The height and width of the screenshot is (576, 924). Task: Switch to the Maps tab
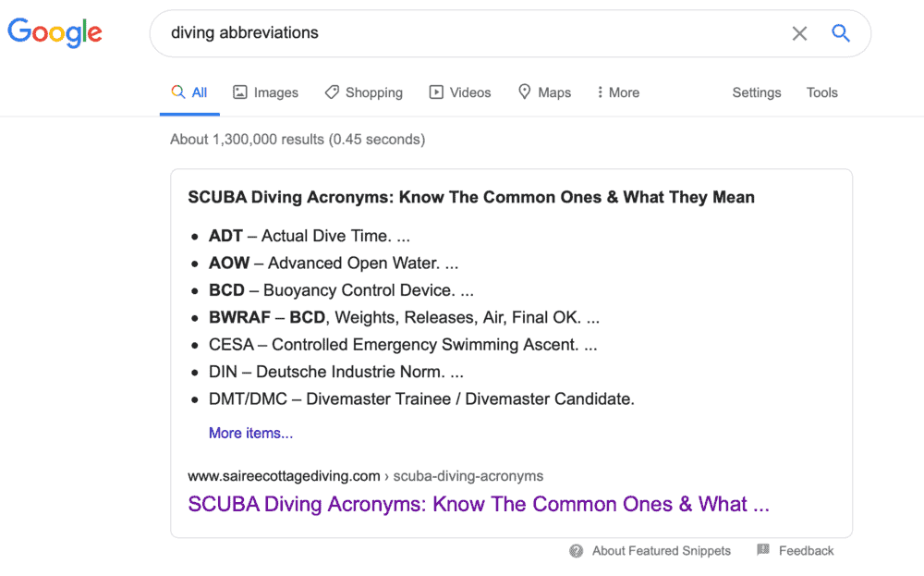(554, 92)
